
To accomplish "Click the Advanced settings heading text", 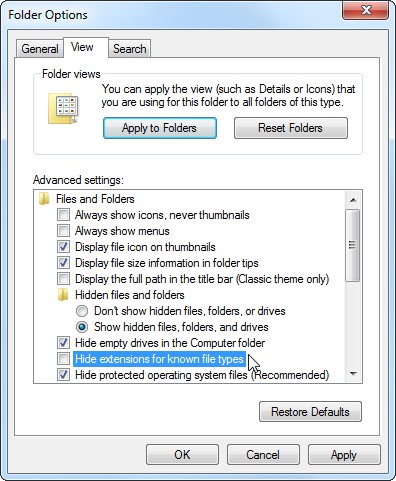I will coord(78,180).
